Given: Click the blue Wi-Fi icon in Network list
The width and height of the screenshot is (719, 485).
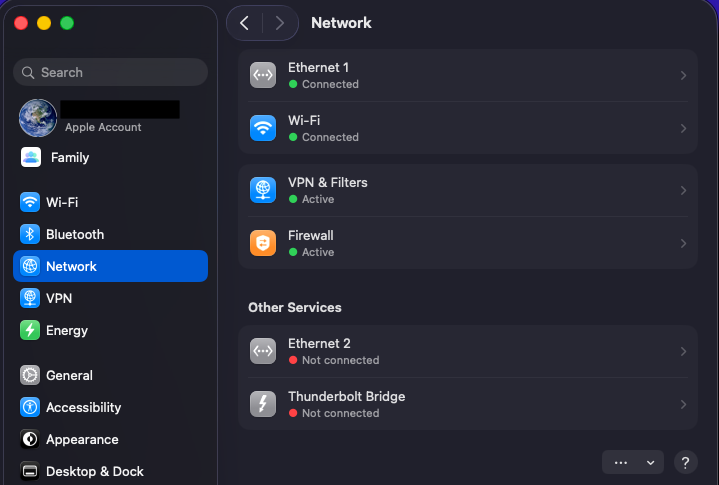Looking at the screenshot, I should [263, 128].
